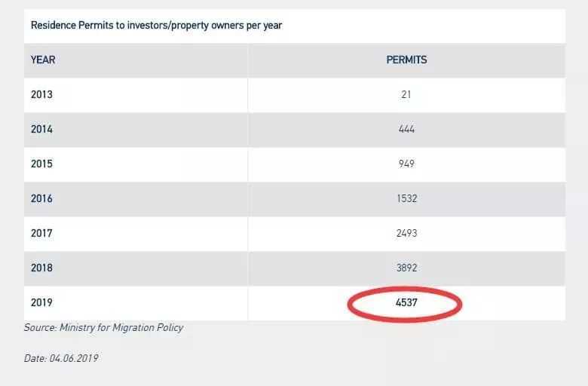Click the 2014 year cell

tap(41, 129)
